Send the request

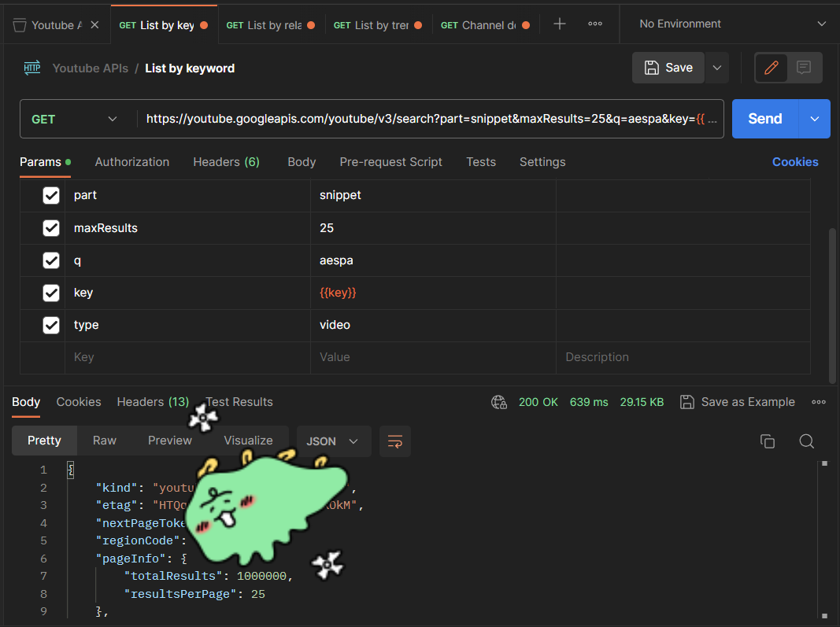765,119
